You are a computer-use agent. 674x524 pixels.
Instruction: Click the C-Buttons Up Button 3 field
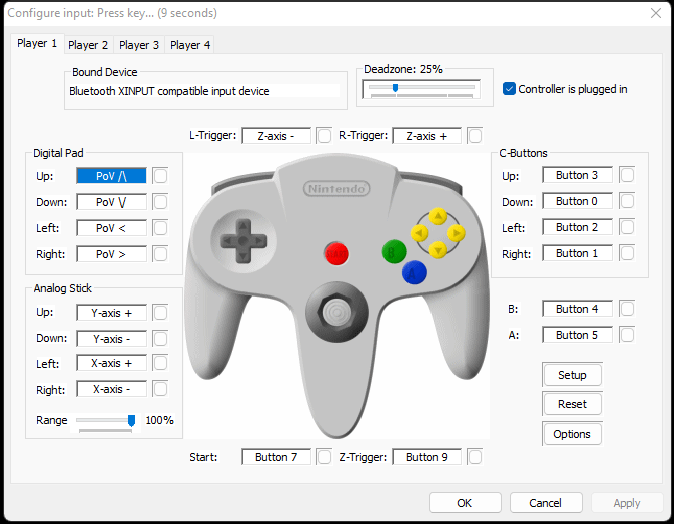coord(577,175)
